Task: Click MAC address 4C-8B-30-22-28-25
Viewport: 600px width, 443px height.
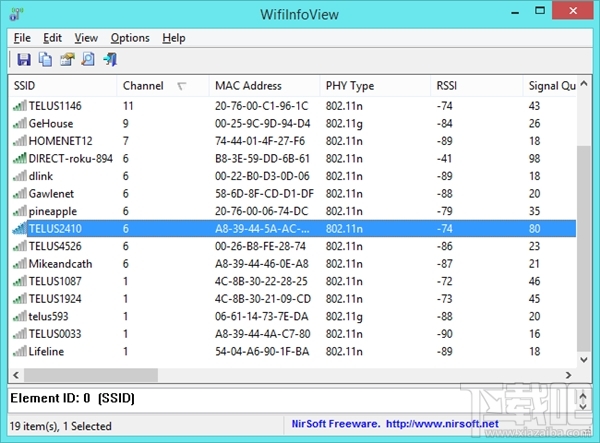Action: (x=261, y=281)
